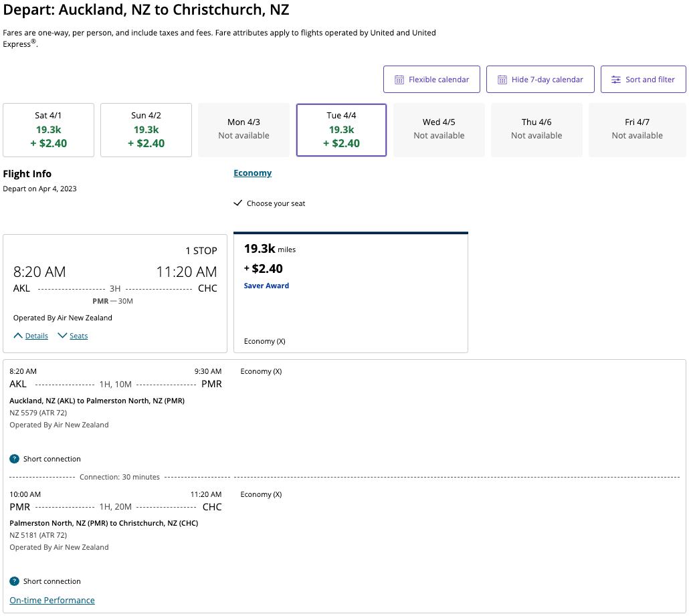Click the question mark icon under AKL-PMR segment
689x616 pixels.
pos(14,459)
